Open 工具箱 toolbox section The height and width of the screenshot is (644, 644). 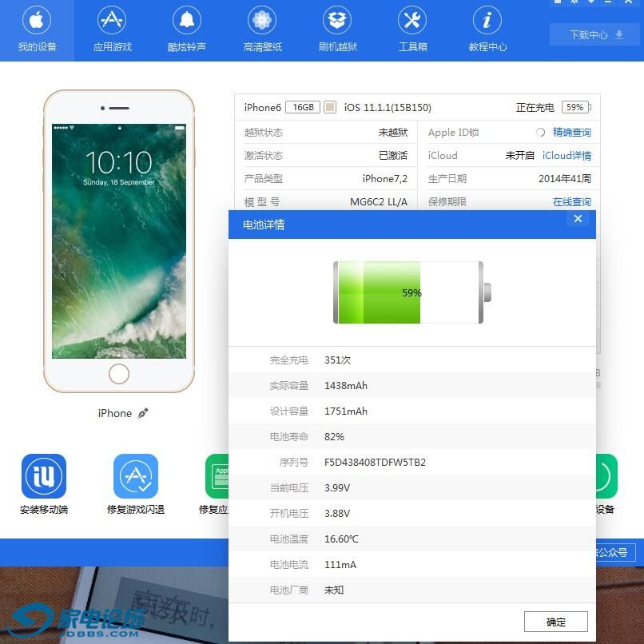coord(412,30)
